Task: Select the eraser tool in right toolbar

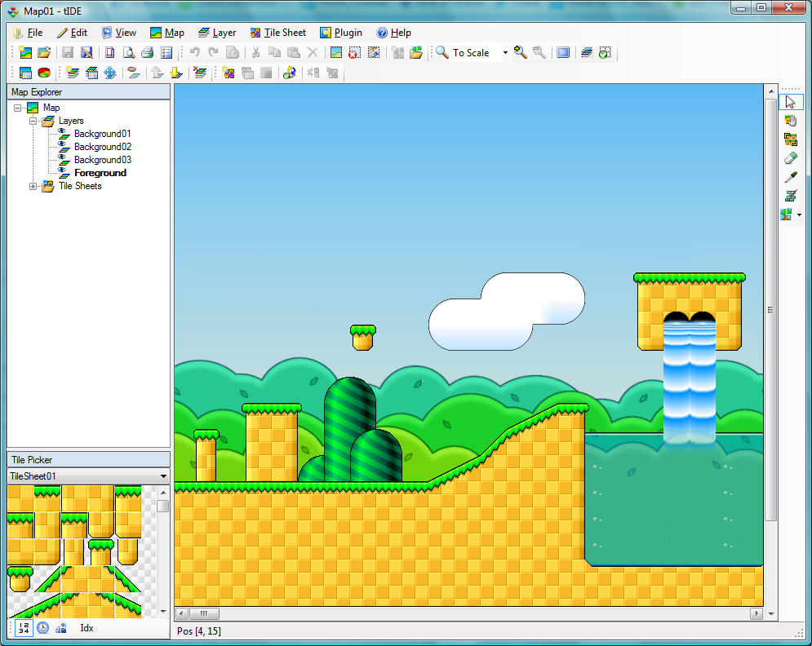Action: (789, 158)
